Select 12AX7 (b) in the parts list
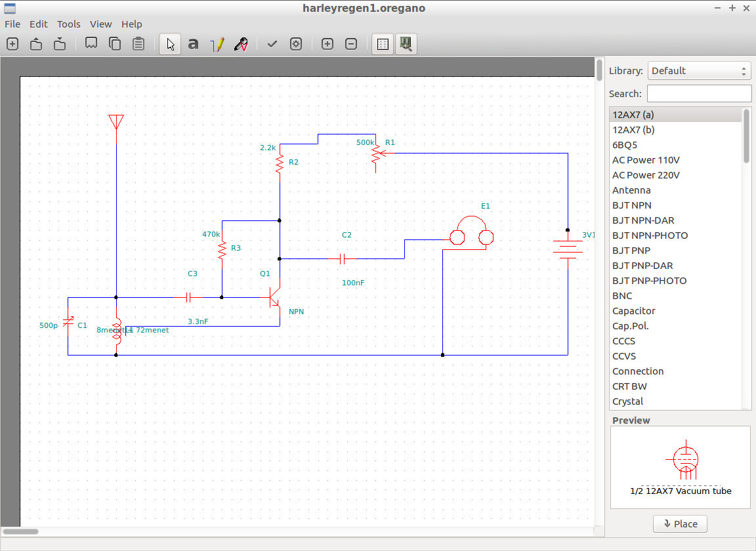756x551 pixels. point(675,130)
